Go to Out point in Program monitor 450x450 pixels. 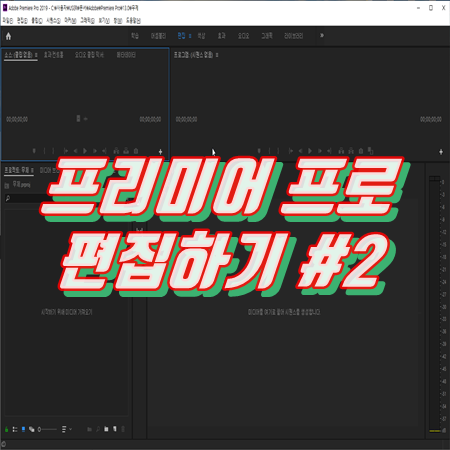[329, 151]
